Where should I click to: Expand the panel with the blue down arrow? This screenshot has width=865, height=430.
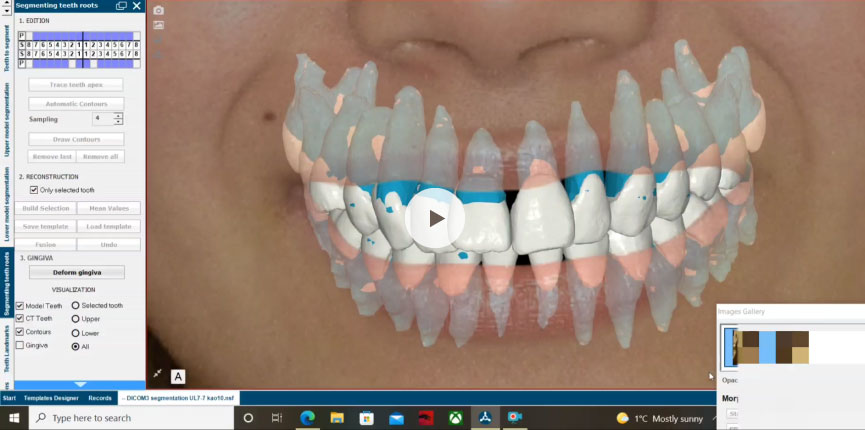81,384
